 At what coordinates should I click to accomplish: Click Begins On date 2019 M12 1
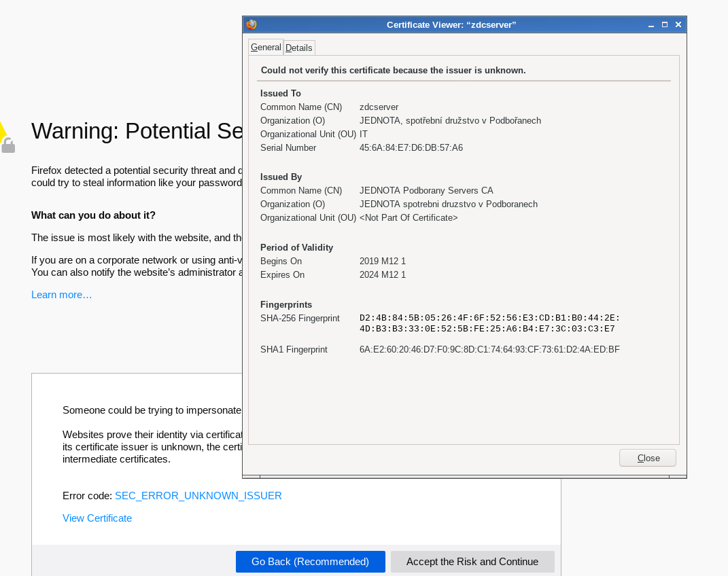tap(383, 261)
